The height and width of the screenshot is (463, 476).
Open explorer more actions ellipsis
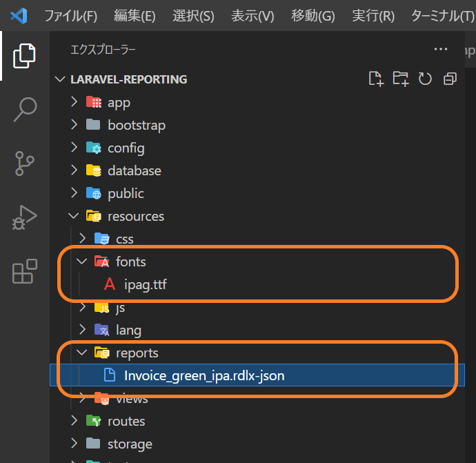tap(441, 49)
